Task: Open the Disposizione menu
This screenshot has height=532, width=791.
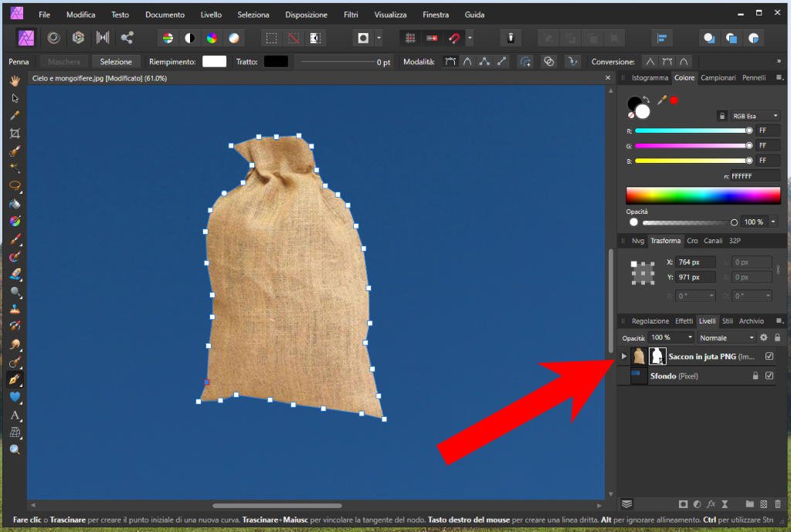Action: (x=306, y=15)
